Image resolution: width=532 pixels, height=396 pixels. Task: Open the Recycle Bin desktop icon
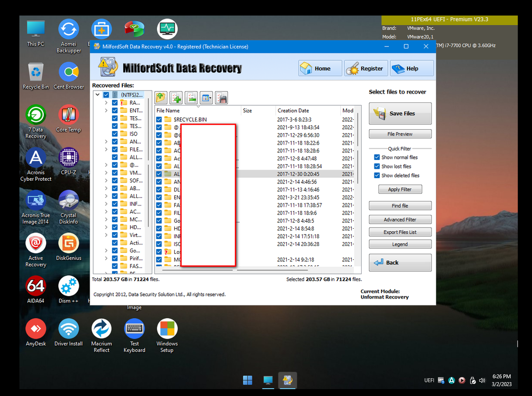point(36,76)
